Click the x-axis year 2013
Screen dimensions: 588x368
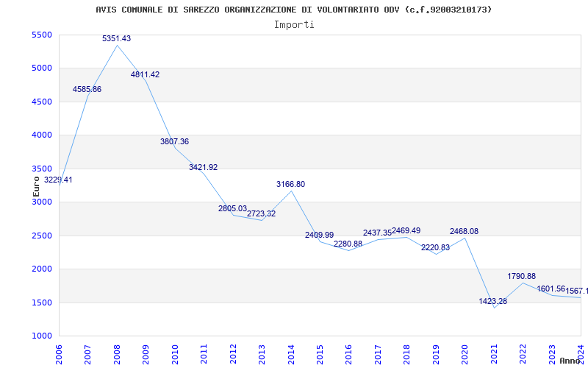pyautogui.click(x=262, y=354)
